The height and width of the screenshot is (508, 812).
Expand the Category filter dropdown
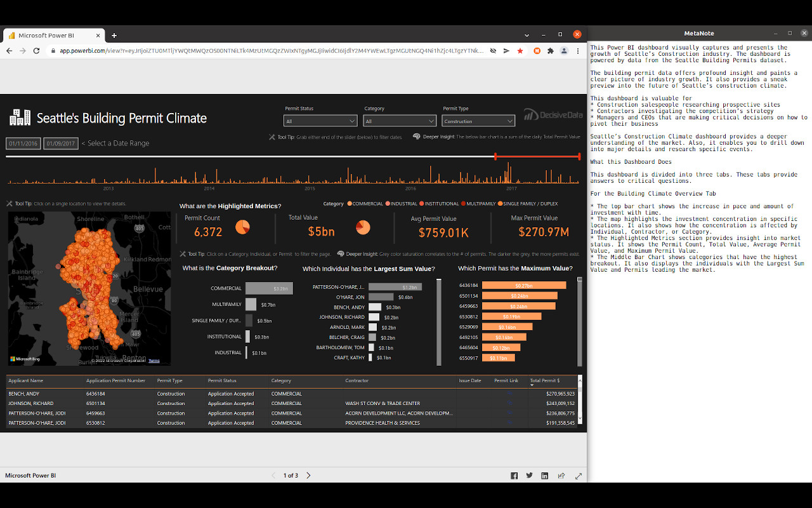(x=400, y=121)
